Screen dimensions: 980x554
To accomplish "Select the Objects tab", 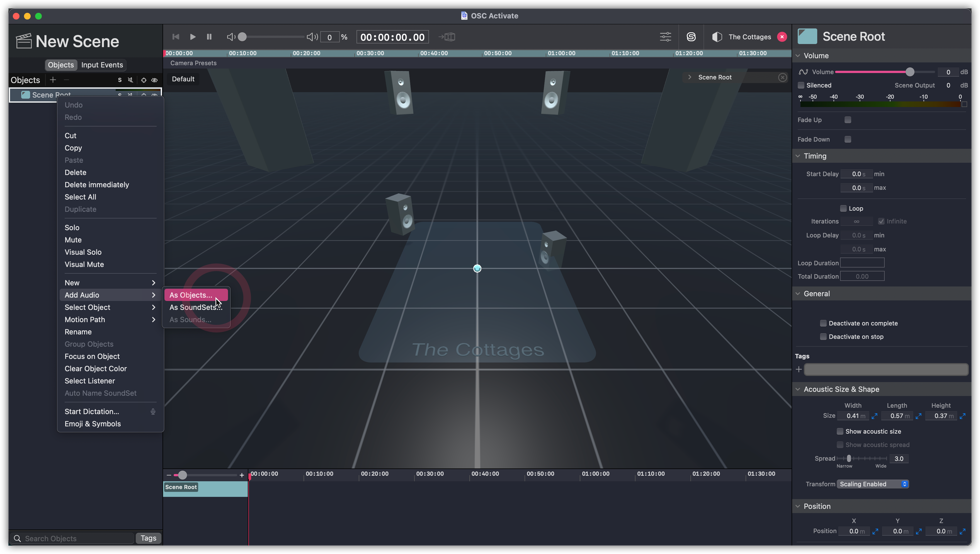I will click(x=61, y=65).
